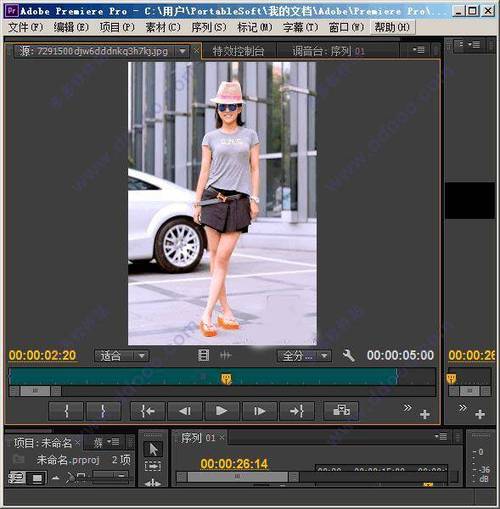
Task: Show more Program monitor transport buttons
Action: point(463,408)
